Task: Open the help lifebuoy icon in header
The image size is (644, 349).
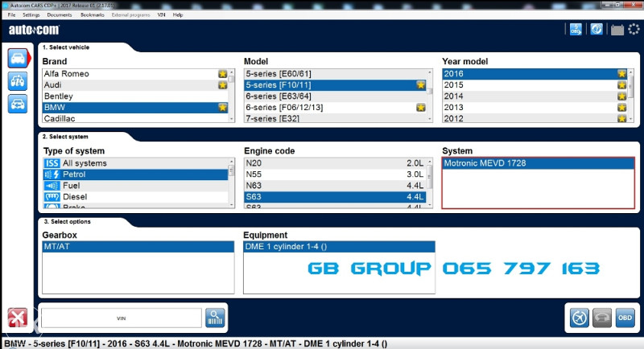Action: coord(597,30)
